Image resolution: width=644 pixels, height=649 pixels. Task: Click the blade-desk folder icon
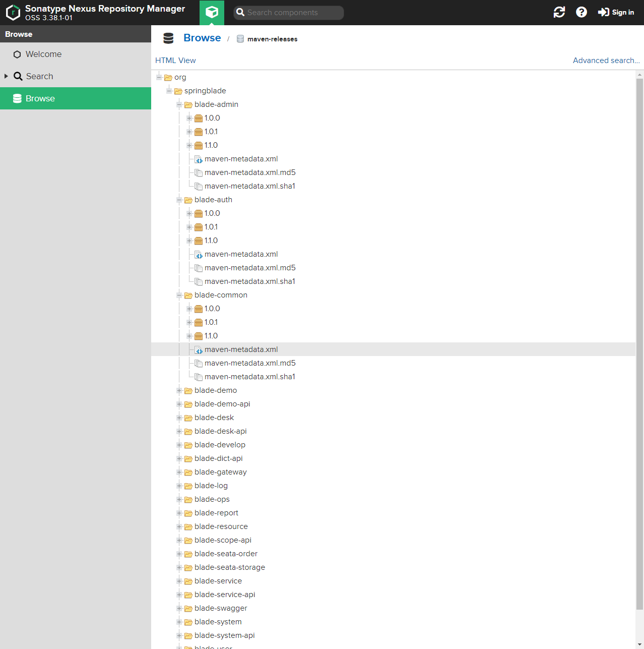(x=188, y=418)
